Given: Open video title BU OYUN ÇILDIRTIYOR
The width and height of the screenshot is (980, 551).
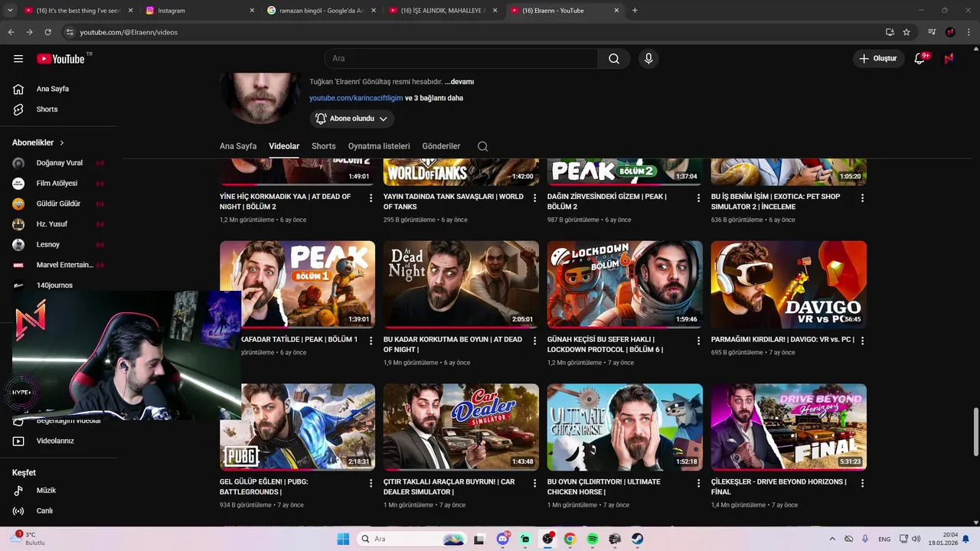Looking at the screenshot, I should (x=604, y=487).
